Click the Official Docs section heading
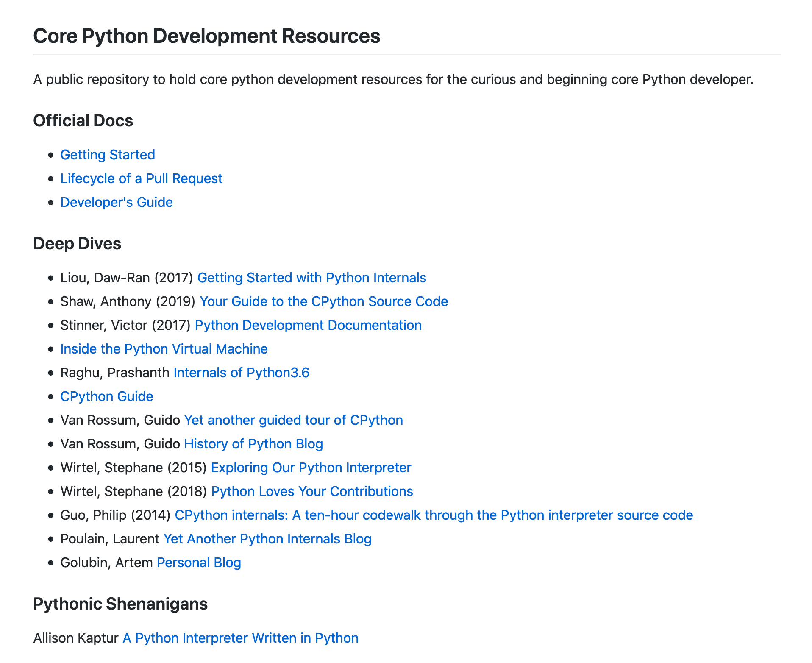The image size is (812, 663). coord(83,121)
